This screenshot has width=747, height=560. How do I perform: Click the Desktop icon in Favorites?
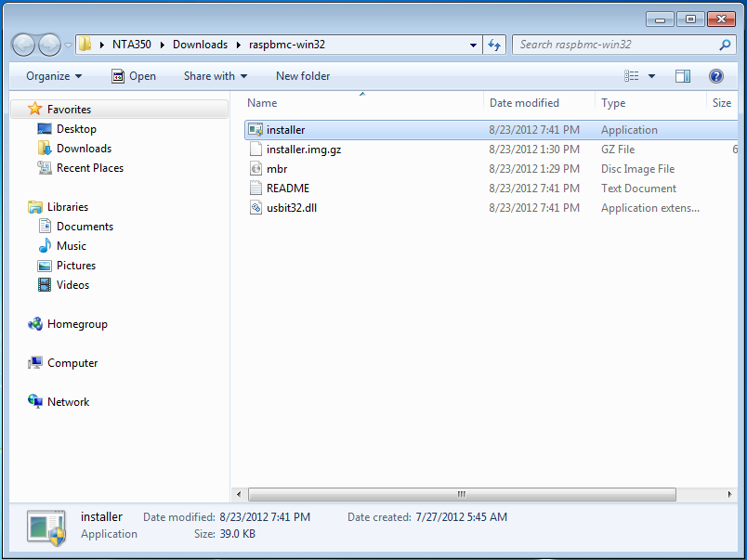[x=45, y=129]
